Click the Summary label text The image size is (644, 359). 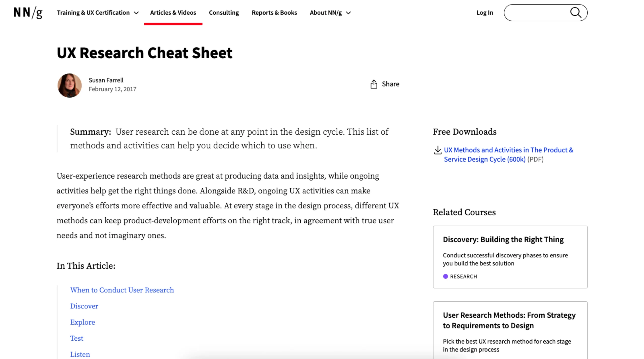(90, 132)
